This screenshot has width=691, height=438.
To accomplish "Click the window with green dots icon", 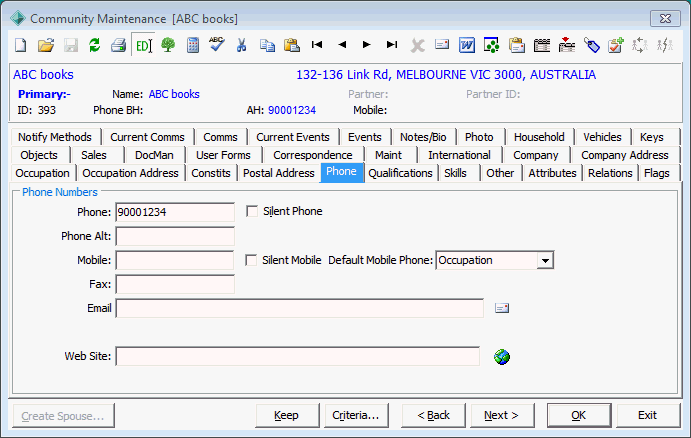I will pyautogui.click(x=491, y=45).
